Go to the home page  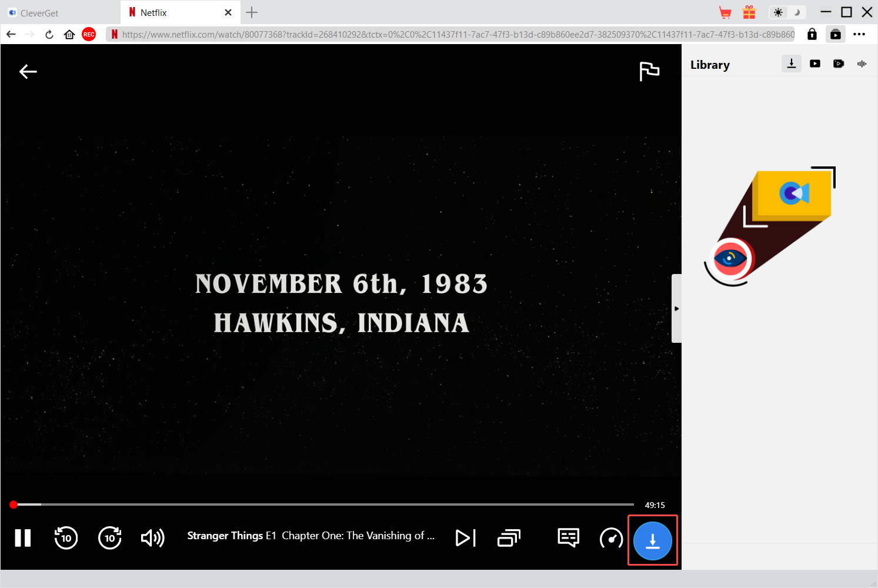click(69, 34)
